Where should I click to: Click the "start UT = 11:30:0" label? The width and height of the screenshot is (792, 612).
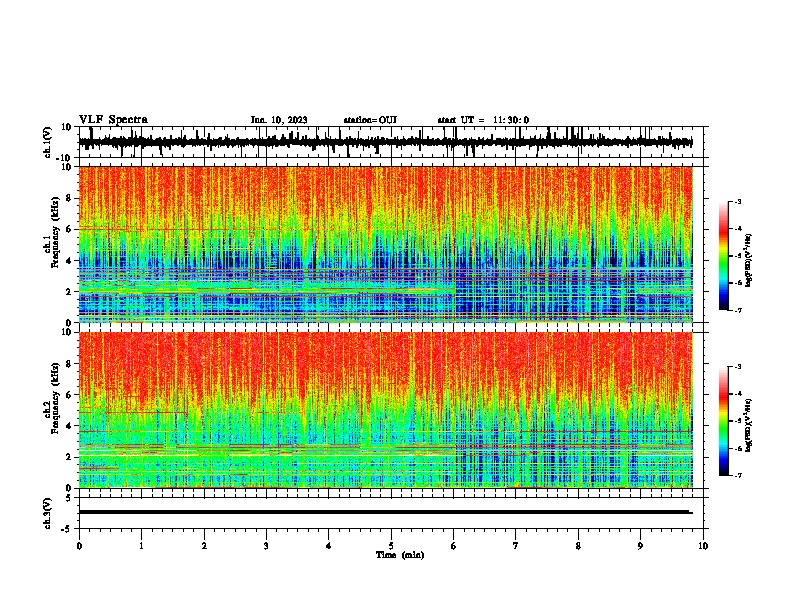tap(483, 120)
